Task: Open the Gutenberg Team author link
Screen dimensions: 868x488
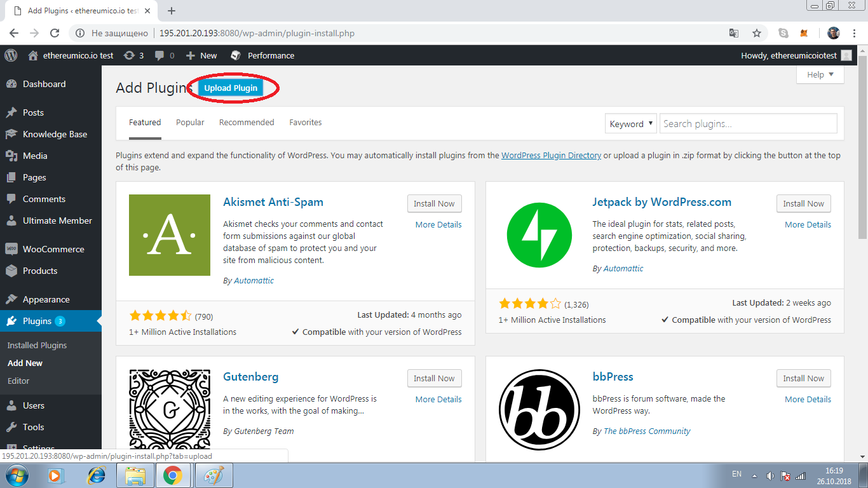Action: pyautogui.click(x=264, y=431)
